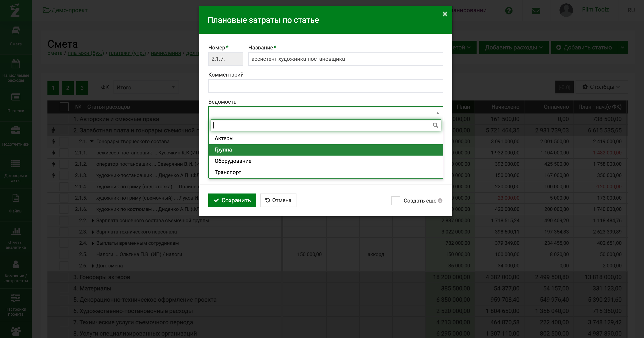Viewport: 644px width, 338px height.
Task: Click the Название input field
Action: pos(346,59)
